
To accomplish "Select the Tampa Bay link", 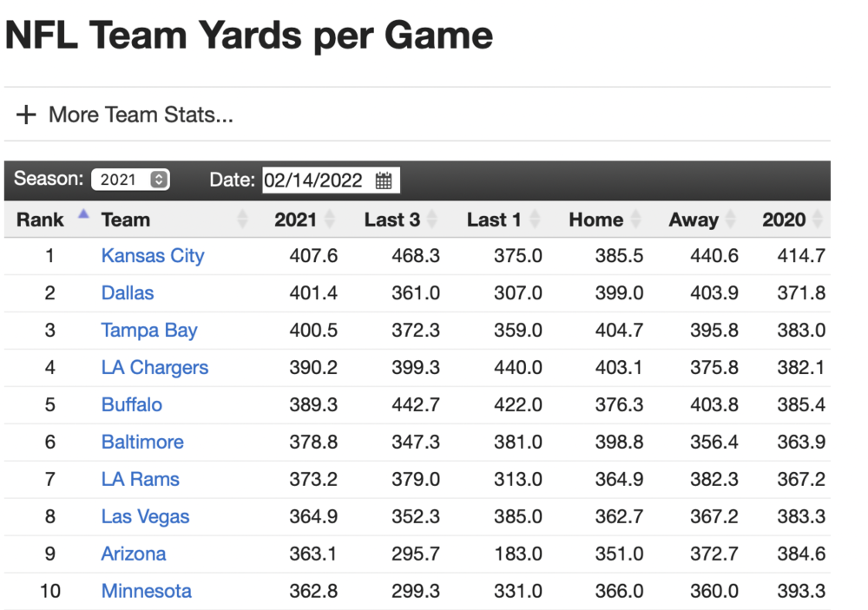I will [149, 331].
